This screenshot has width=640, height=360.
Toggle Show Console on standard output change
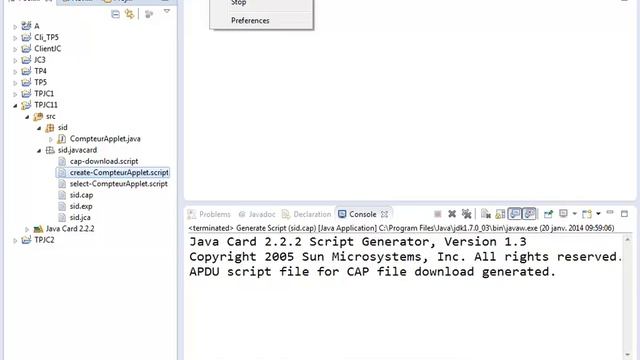pyautogui.click(x=515, y=213)
